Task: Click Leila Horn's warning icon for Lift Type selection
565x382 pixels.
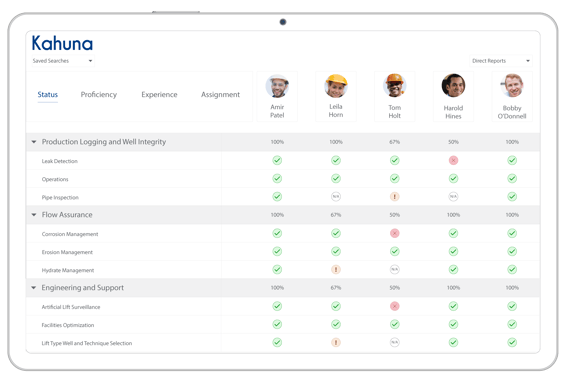Action: pyautogui.click(x=336, y=342)
